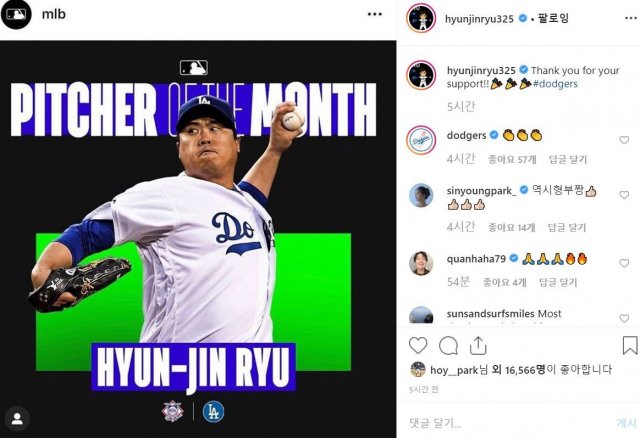Open the mlb profile avatar

click(x=16, y=14)
